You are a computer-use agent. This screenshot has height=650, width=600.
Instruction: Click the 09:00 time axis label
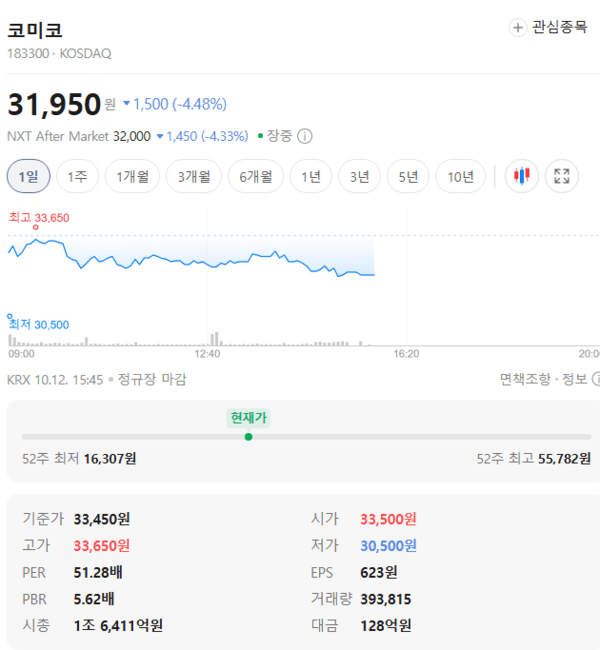pos(22,354)
